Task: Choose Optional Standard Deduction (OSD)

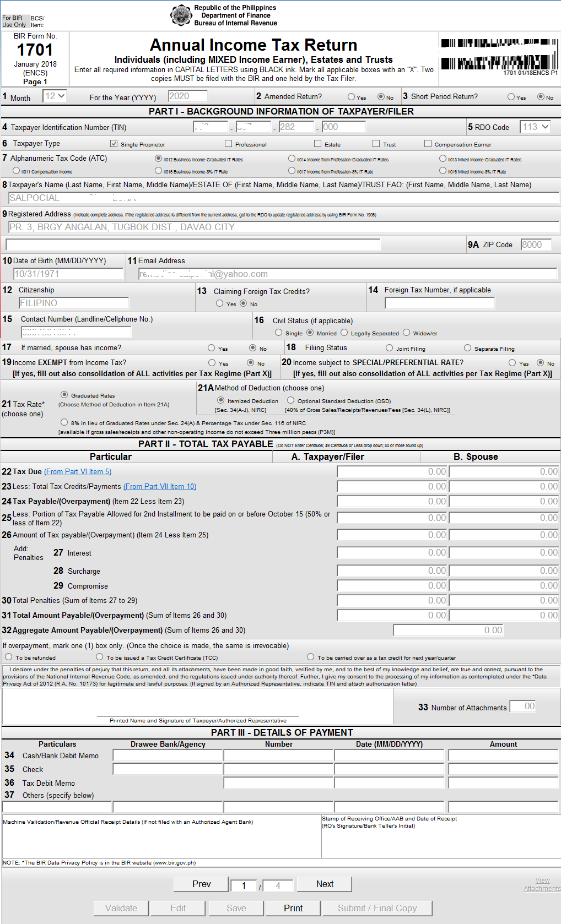Action: [x=290, y=400]
